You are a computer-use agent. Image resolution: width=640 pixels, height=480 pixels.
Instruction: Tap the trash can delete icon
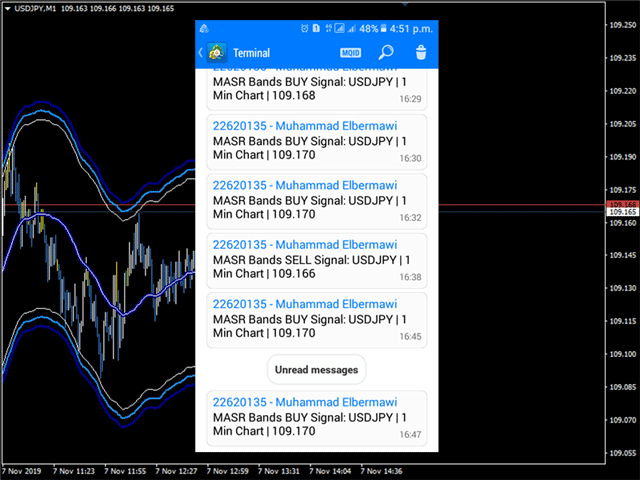(421, 52)
